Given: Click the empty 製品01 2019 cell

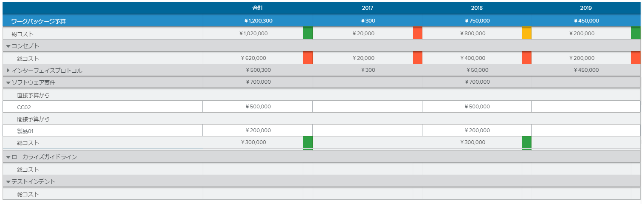Looking at the screenshot, I should (586, 130).
